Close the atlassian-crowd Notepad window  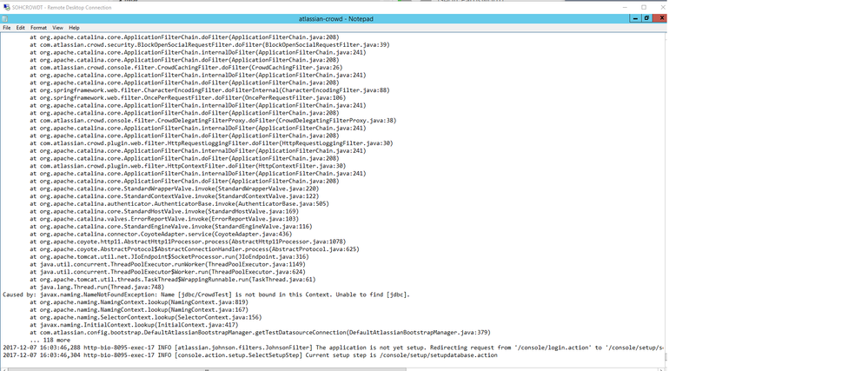click(659, 18)
